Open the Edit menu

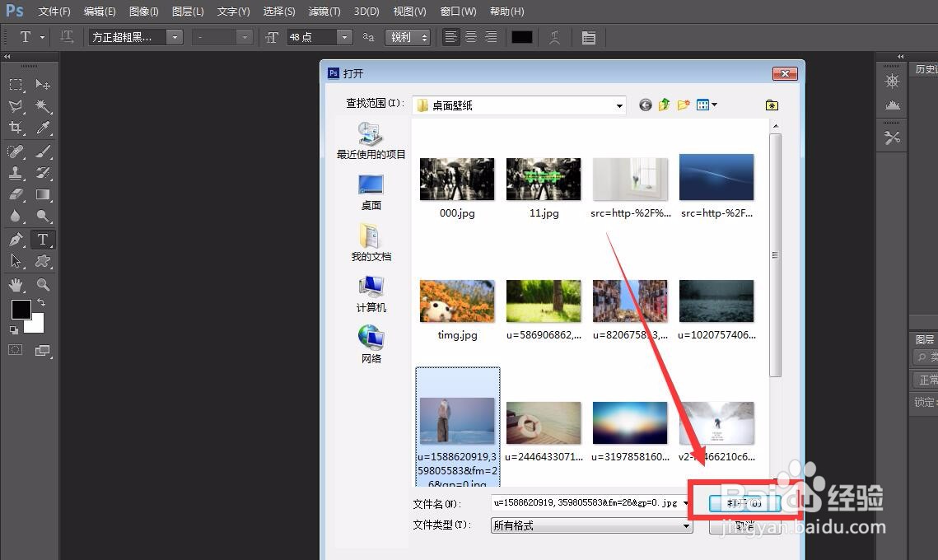pyautogui.click(x=100, y=12)
